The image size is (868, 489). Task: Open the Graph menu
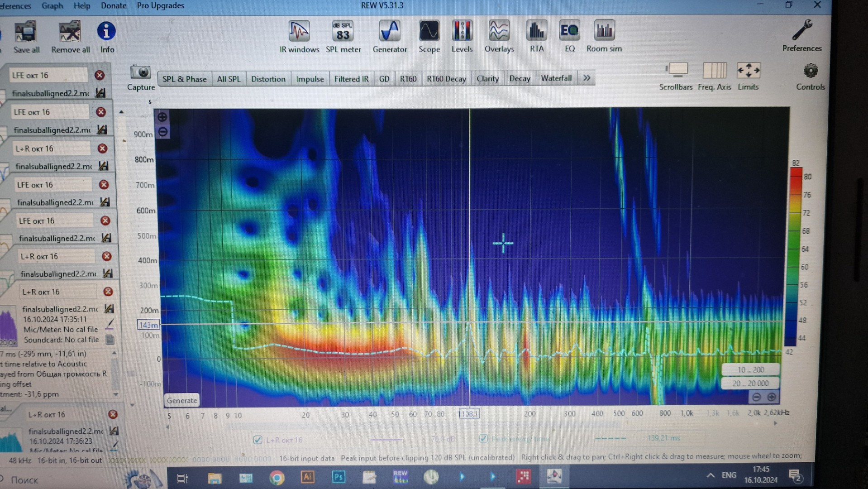[52, 6]
